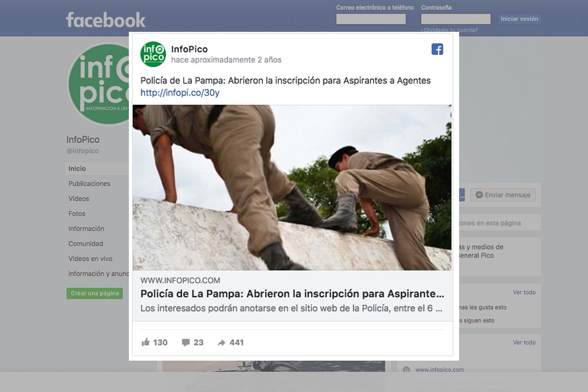This screenshot has height=392, width=588.
Task: Click the blue Facebook icon on the post card
Action: (x=437, y=49)
